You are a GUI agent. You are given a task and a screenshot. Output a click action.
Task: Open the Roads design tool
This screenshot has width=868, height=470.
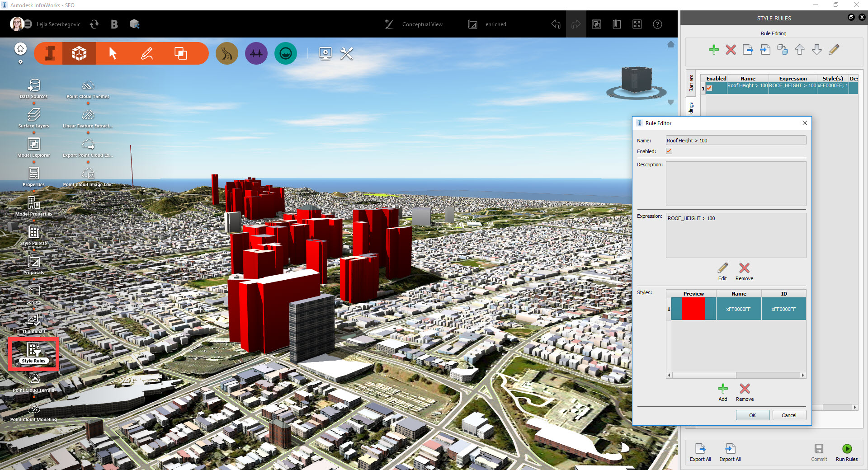point(226,53)
